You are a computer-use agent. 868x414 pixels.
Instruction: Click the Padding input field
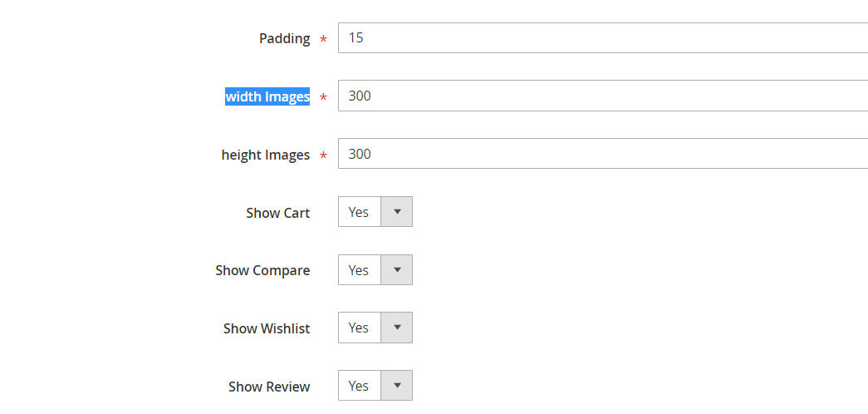(x=602, y=38)
